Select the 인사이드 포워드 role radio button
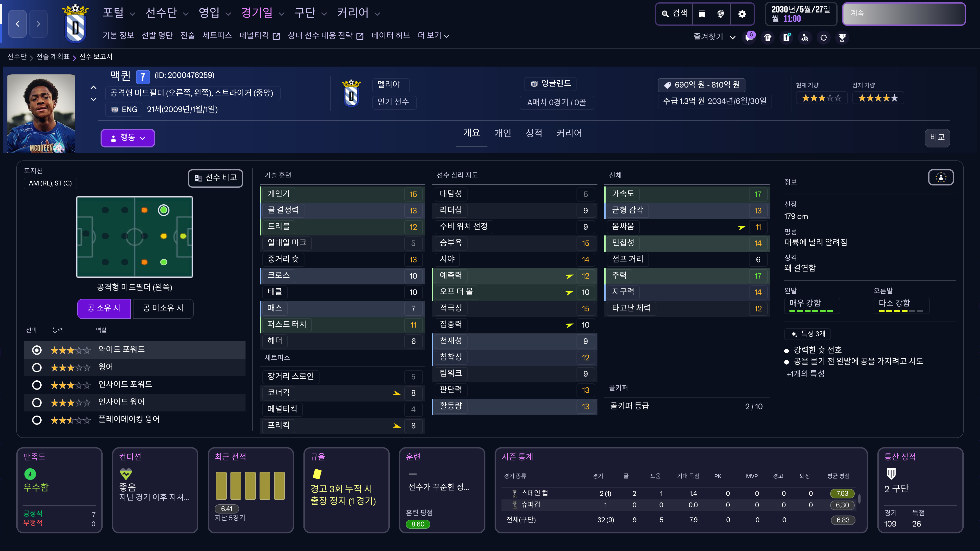Image resolution: width=980 pixels, height=551 pixels. 37,385
